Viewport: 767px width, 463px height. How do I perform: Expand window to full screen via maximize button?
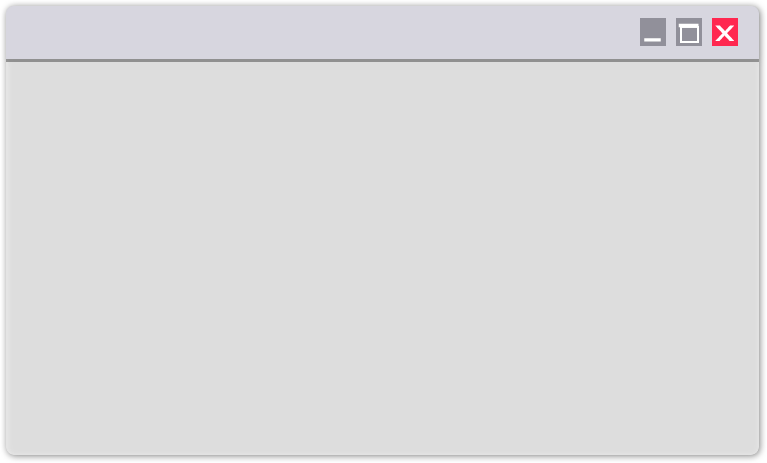(689, 32)
